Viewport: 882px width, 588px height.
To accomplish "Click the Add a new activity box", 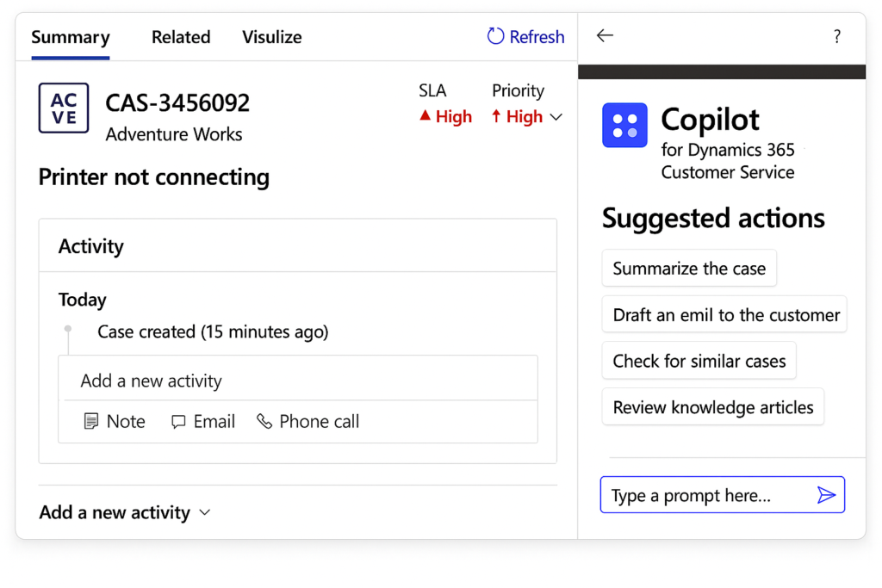I will pyautogui.click(x=297, y=381).
